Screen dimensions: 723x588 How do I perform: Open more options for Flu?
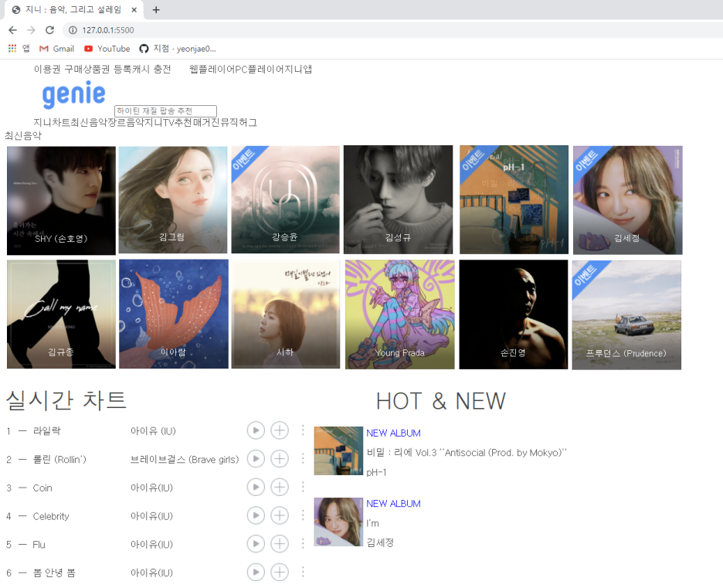(x=303, y=544)
